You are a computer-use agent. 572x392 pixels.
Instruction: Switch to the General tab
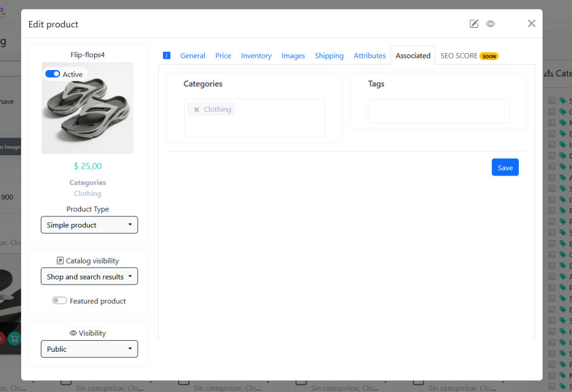[193, 56]
